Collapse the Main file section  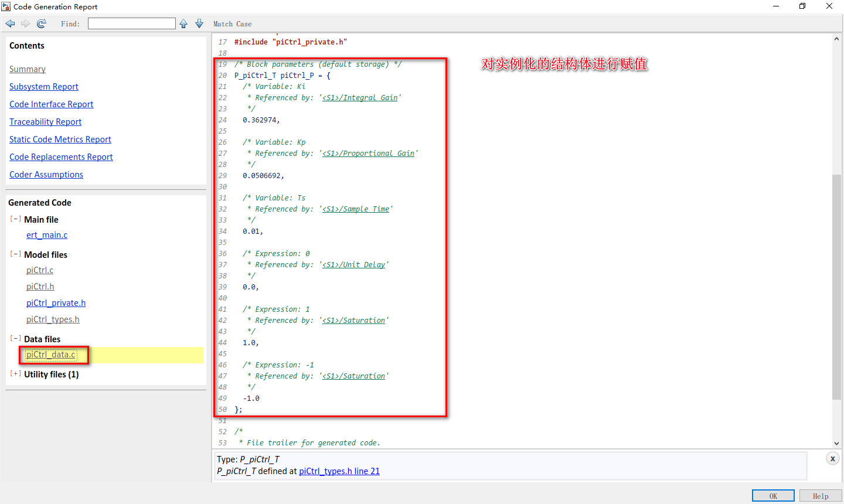[x=15, y=217]
